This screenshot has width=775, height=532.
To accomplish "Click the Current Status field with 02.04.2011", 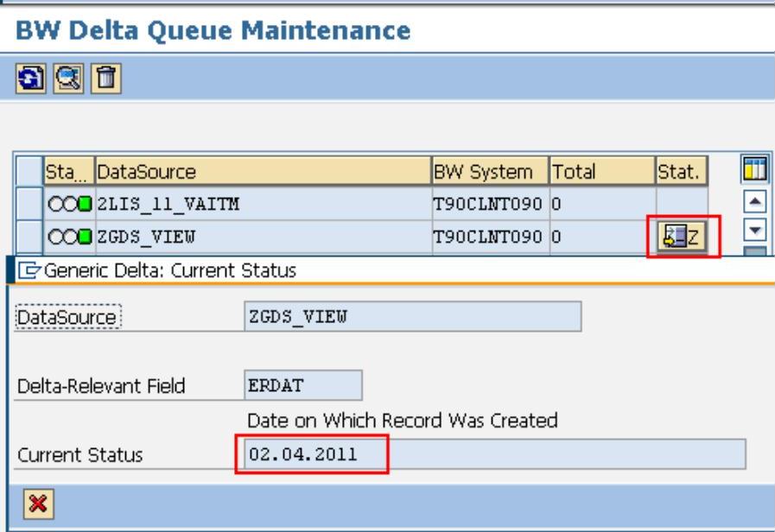I will (491, 454).
